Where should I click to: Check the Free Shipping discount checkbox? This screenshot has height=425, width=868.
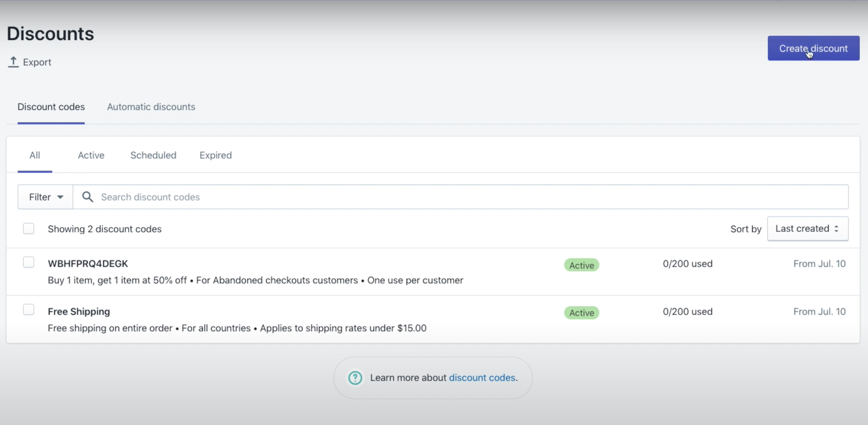tap(29, 309)
